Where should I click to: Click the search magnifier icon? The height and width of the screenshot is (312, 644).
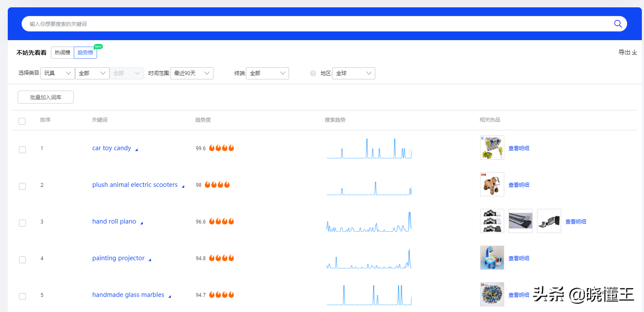point(618,24)
